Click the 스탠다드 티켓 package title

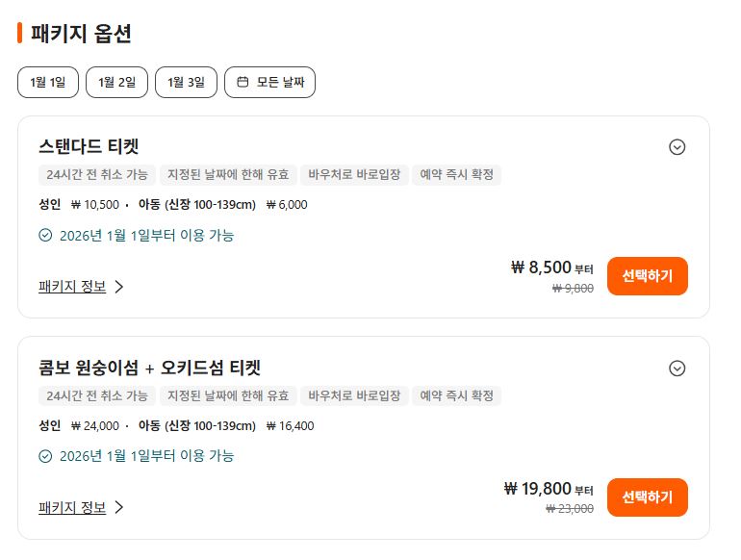tap(89, 146)
